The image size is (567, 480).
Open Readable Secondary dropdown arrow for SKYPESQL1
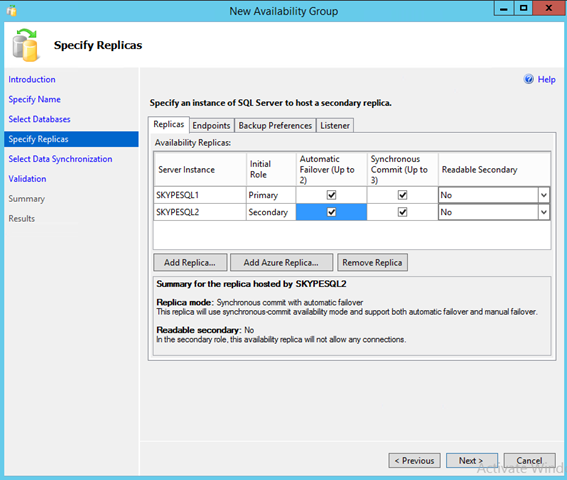click(543, 195)
